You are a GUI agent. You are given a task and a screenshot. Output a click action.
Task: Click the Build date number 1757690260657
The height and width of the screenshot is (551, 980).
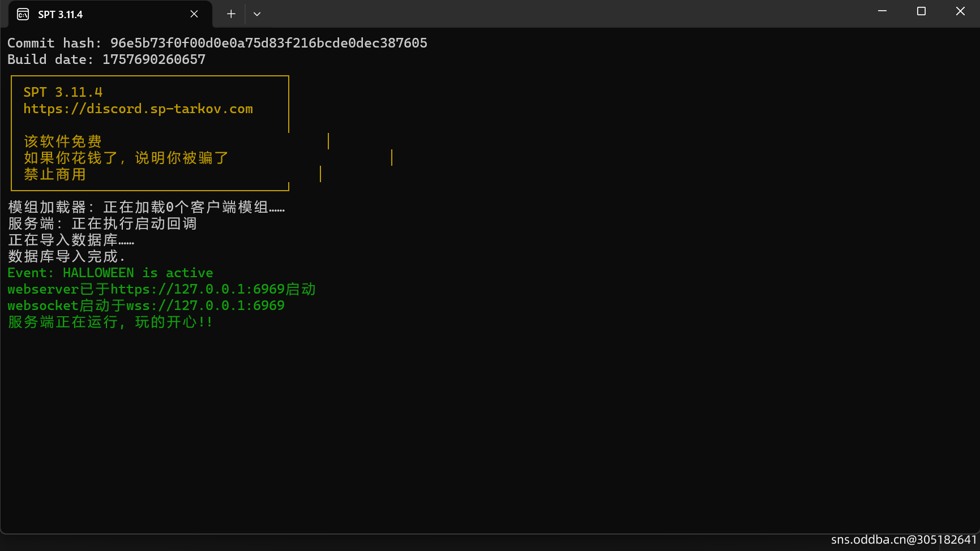(x=153, y=59)
